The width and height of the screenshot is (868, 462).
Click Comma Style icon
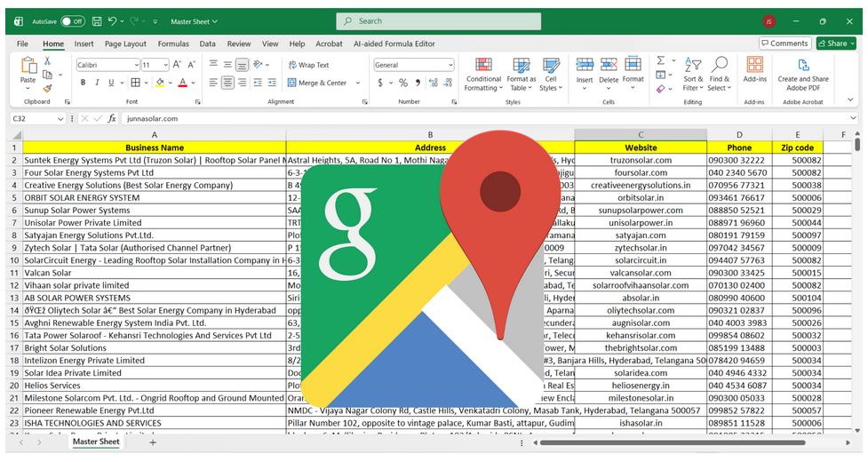(x=418, y=83)
